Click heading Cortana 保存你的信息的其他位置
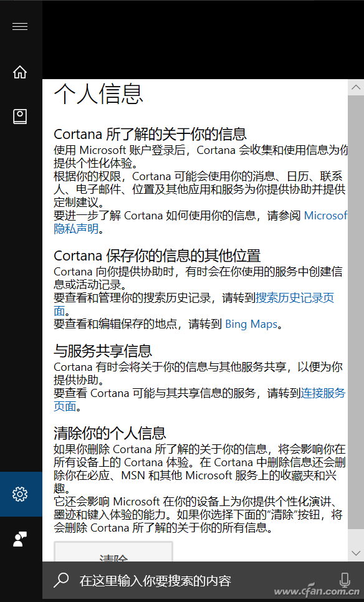364x602 pixels. point(158,256)
